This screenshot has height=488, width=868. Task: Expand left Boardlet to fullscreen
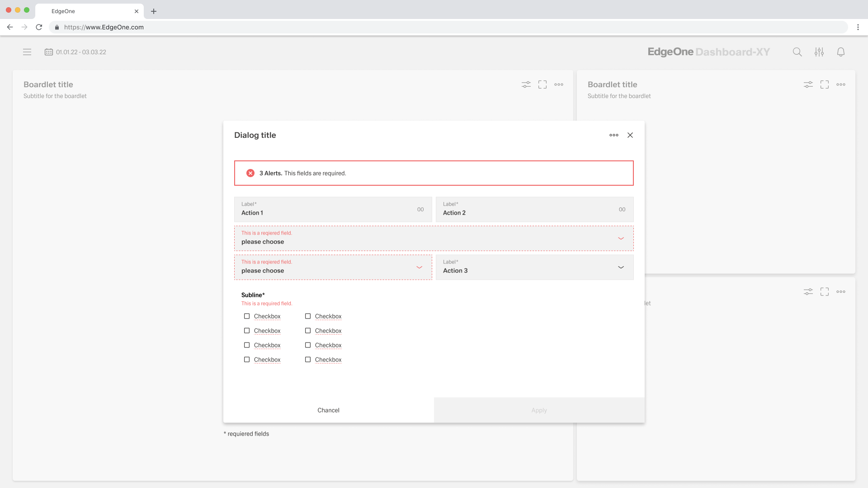(x=542, y=84)
